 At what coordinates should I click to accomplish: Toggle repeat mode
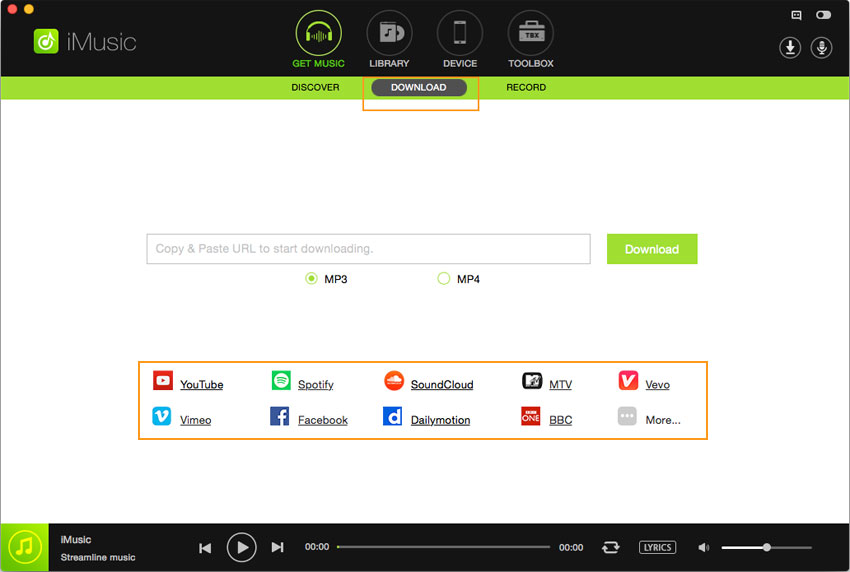(611, 548)
